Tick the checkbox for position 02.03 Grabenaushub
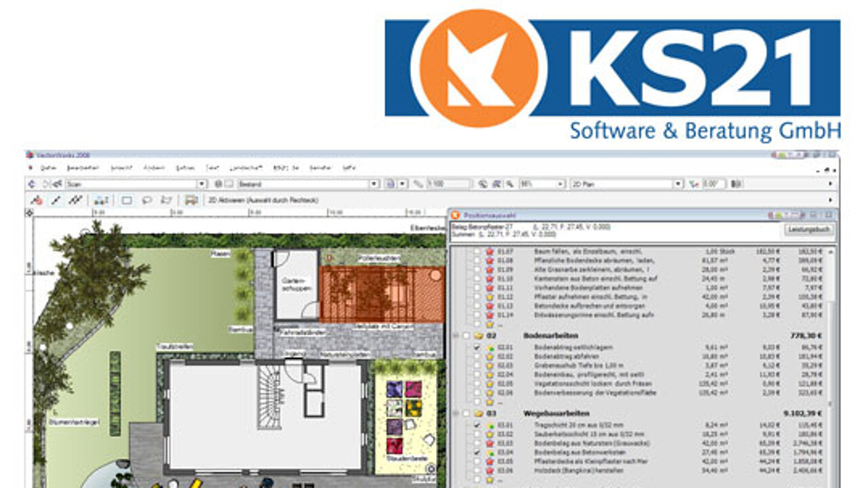 coord(477,365)
